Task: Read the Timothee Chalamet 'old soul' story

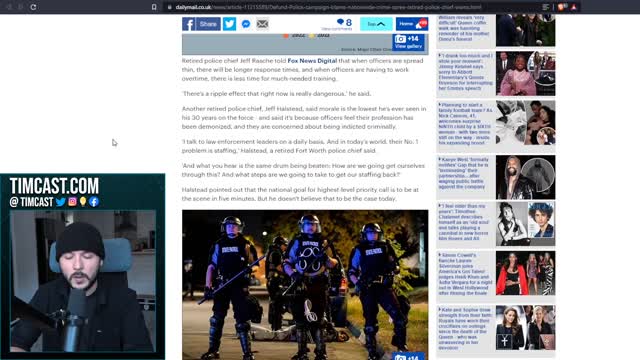Action: pos(464,222)
